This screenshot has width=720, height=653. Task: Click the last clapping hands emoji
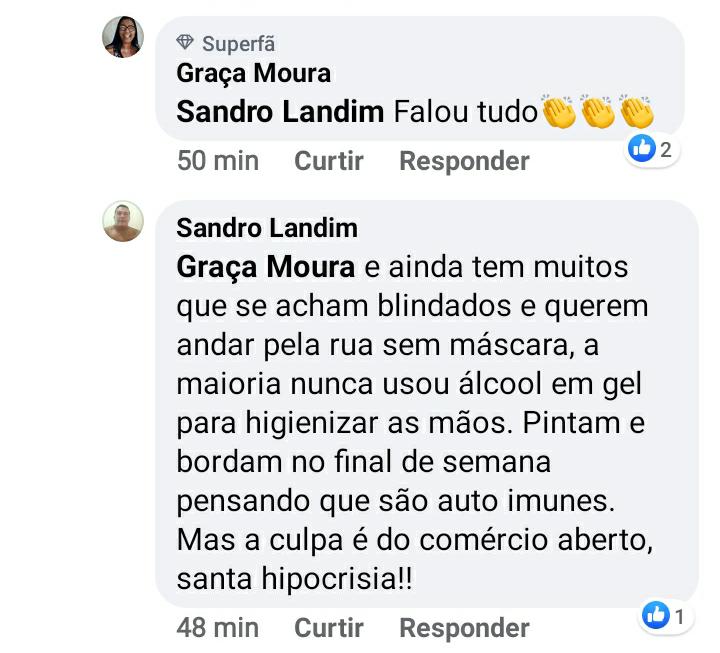[x=636, y=111]
